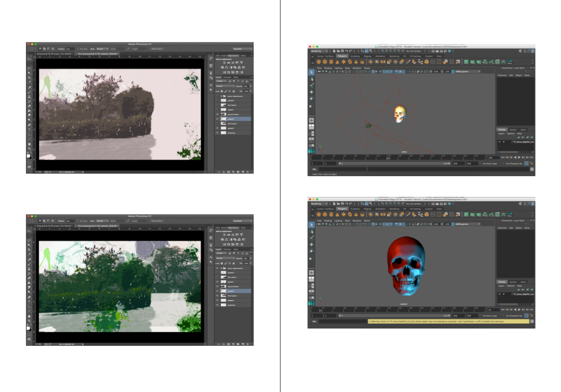Click the range slider bar in upper Maya window

[x=394, y=164]
